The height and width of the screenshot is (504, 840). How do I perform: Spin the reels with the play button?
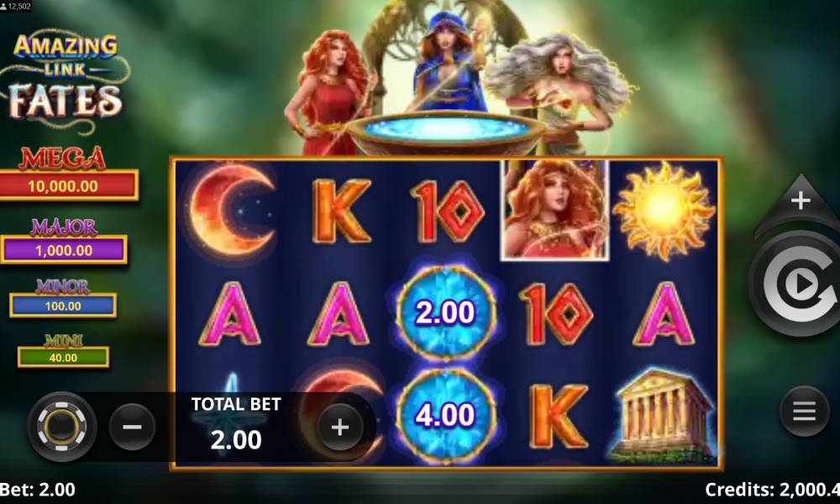(x=798, y=285)
